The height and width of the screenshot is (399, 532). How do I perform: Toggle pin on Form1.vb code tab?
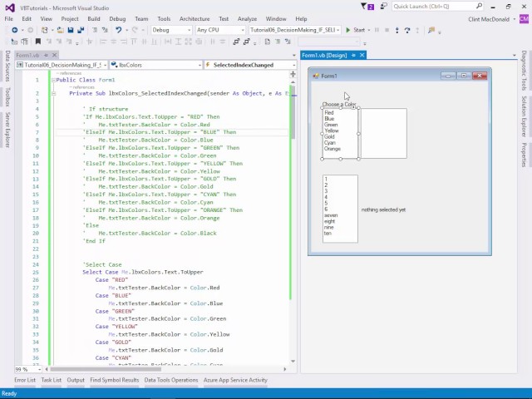coord(46,55)
